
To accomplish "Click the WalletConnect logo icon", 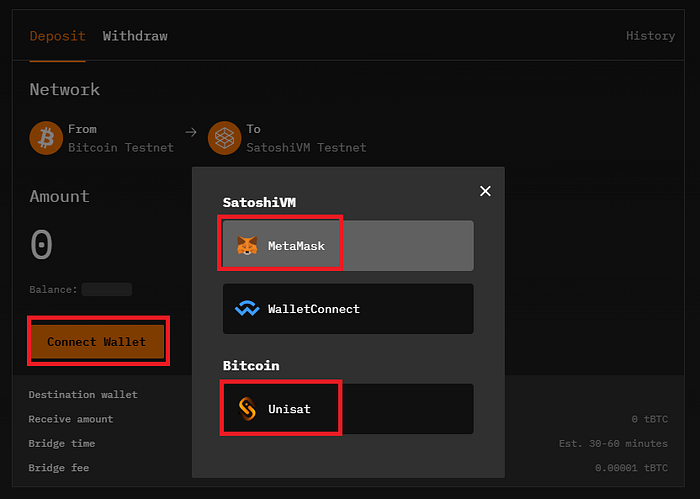I will 247,308.
